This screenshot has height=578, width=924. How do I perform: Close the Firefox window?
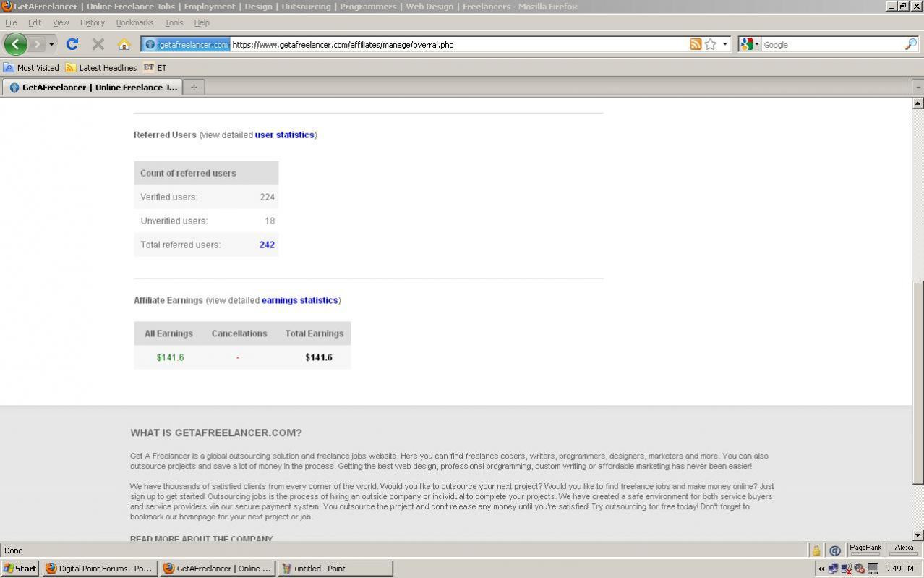917,7
